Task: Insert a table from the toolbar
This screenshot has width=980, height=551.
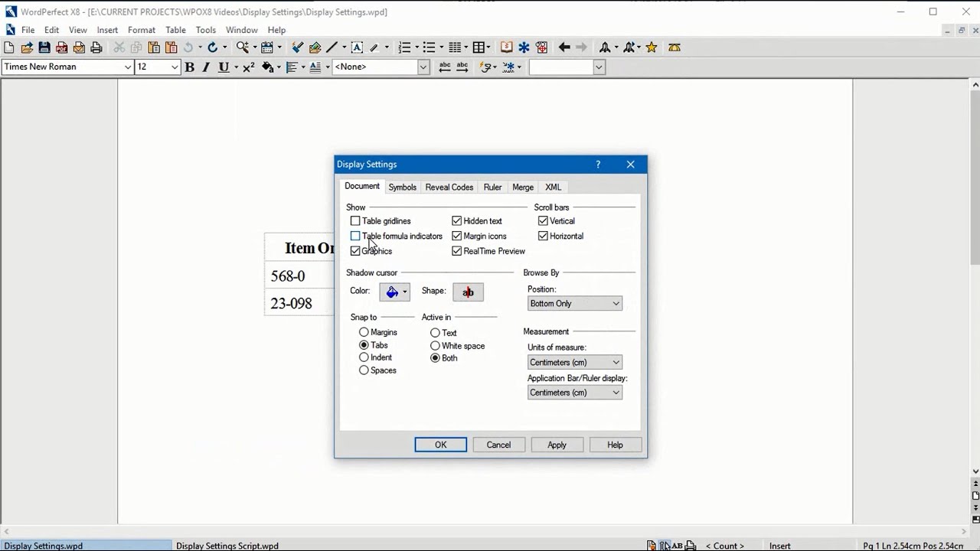Action: coord(479,47)
